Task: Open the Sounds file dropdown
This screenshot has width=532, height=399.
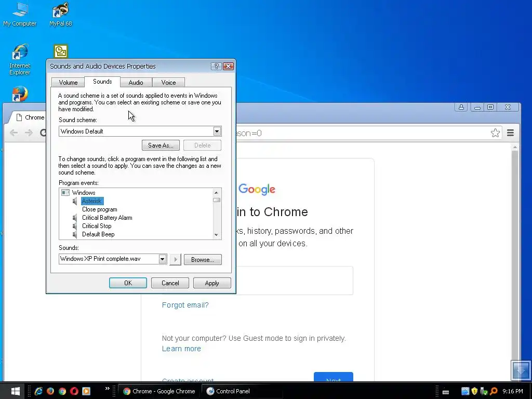Action: (163, 259)
